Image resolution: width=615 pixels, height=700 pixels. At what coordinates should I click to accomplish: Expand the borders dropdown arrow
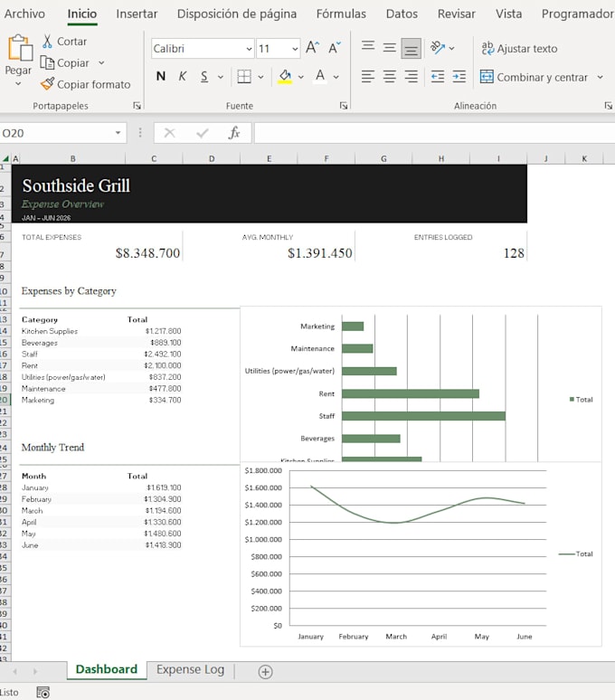(x=260, y=77)
